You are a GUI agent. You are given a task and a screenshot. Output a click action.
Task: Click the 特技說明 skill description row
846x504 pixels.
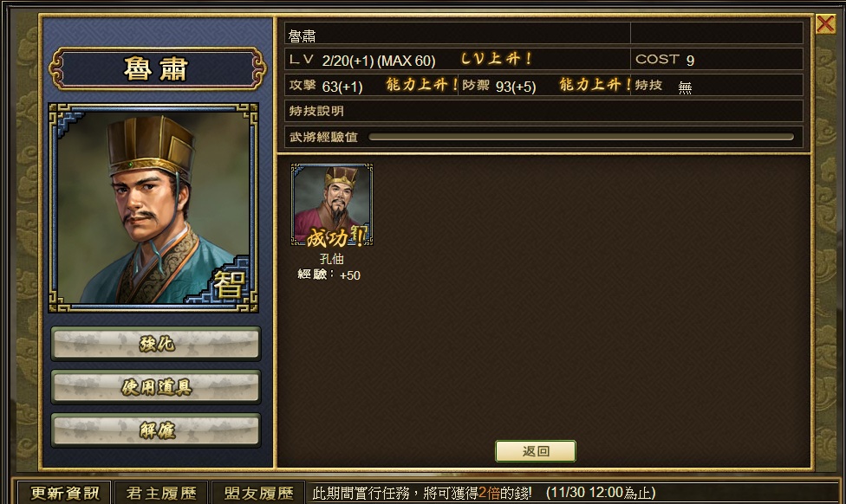[543, 111]
